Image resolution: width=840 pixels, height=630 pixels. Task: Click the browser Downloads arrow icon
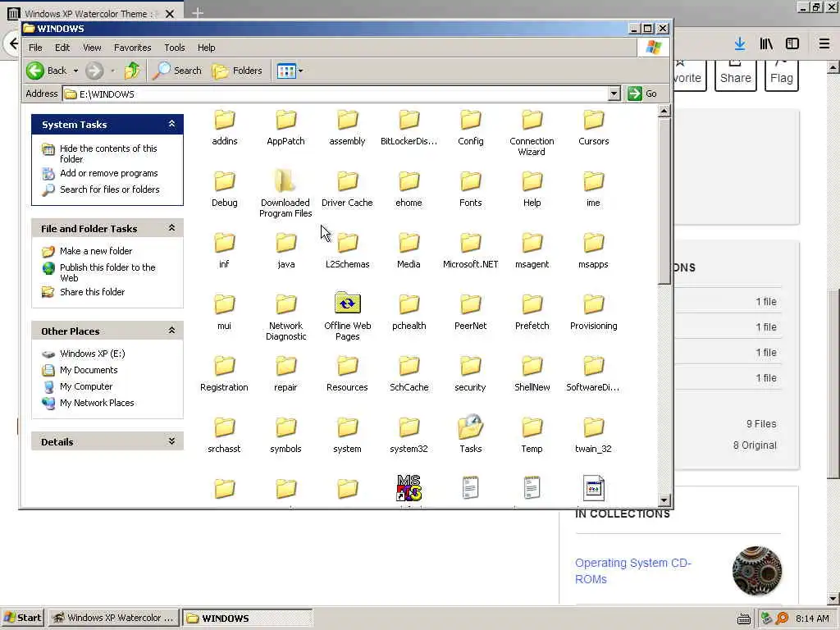point(740,44)
